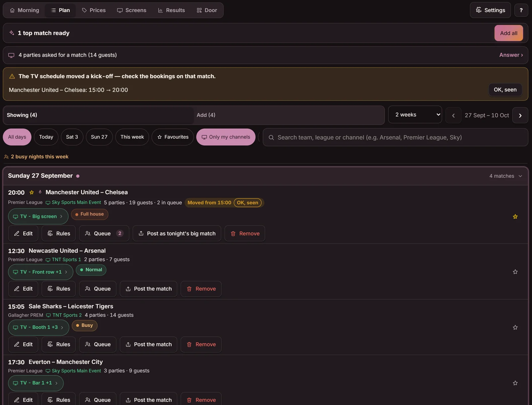Open the queue for Manchester United – Chelsea
This screenshot has height=405, width=532.
pyautogui.click(x=104, y=233)
